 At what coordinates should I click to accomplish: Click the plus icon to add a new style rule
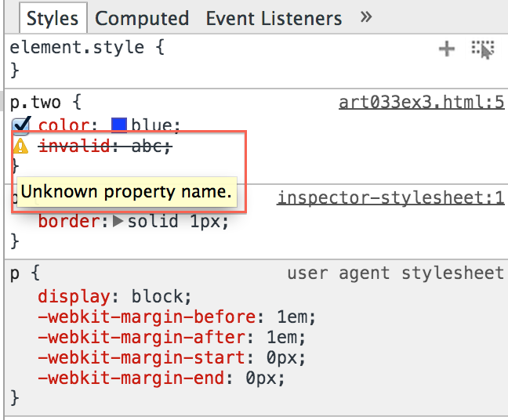[447, 49]
